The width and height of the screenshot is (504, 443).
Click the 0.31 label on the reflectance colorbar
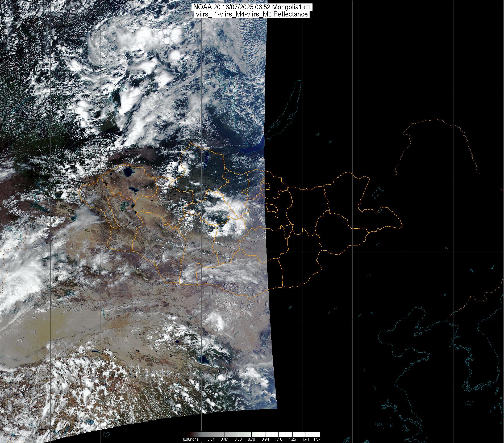pyautogui.click(x=211, y=439)
